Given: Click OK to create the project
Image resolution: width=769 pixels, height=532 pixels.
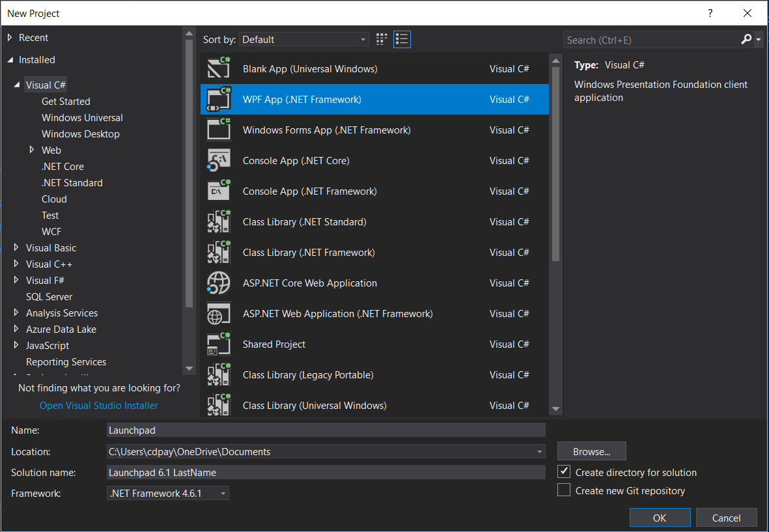Looking at the screenshot, I should tap(660, 518).
